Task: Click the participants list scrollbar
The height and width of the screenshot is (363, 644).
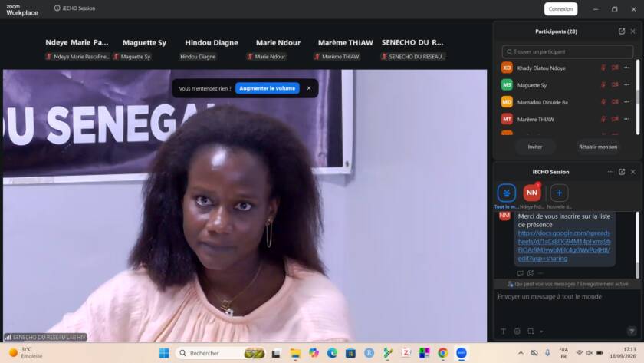Action: [638, 97]
